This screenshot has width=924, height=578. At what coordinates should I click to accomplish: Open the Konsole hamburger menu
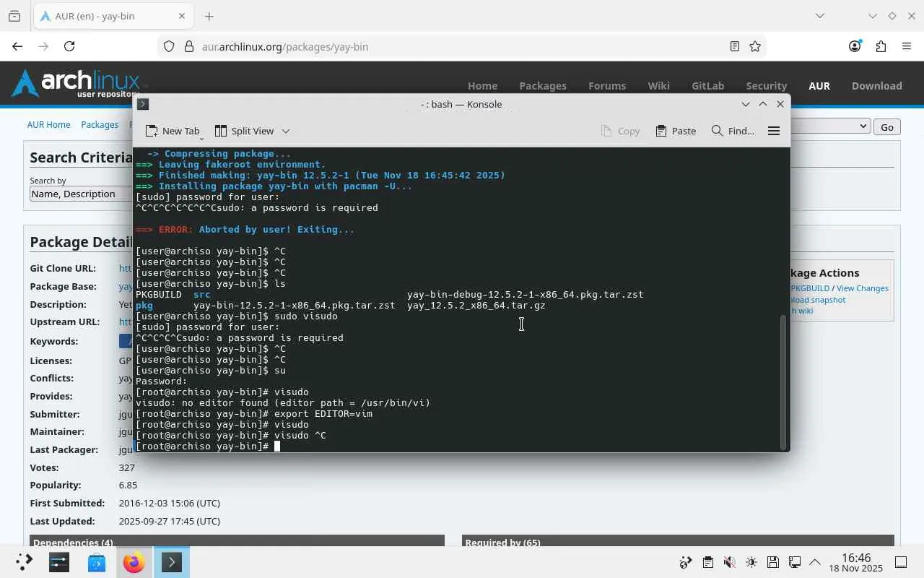774,131
